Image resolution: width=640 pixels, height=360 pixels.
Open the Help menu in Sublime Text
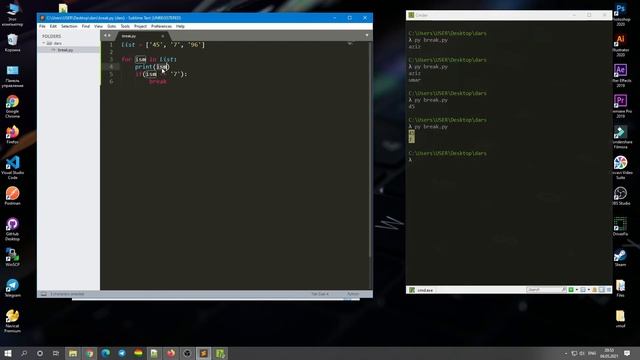(x=180, y=26)
